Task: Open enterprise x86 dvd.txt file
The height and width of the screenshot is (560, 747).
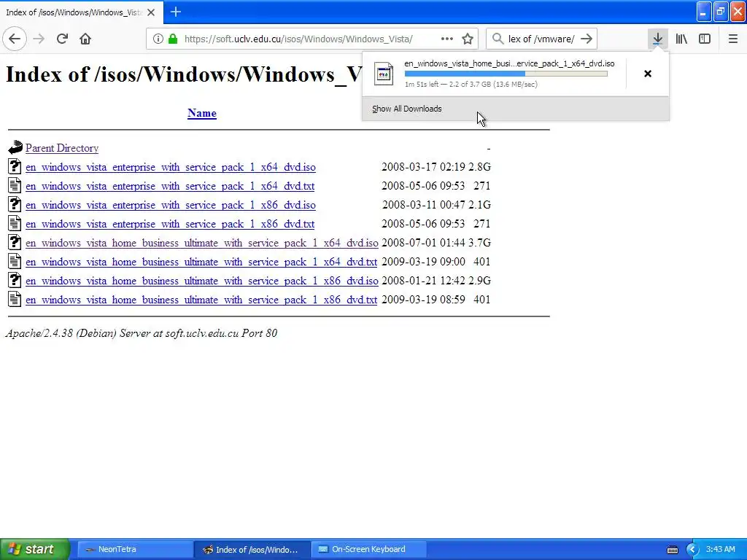Action: coord(170,224)
